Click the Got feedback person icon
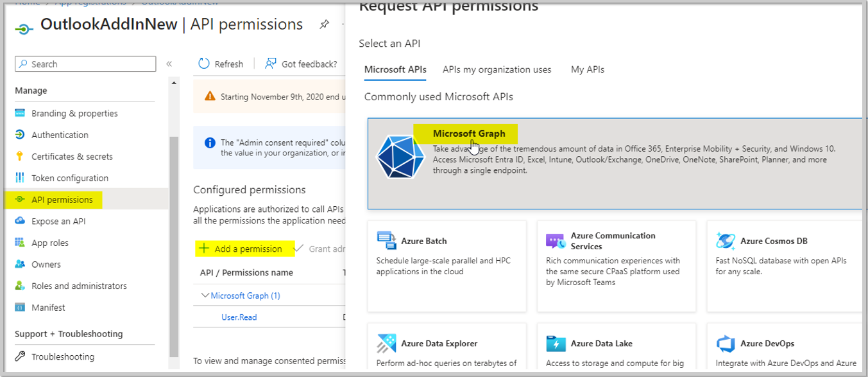Viewport: 868px width, 377px height. coord(271,64)
